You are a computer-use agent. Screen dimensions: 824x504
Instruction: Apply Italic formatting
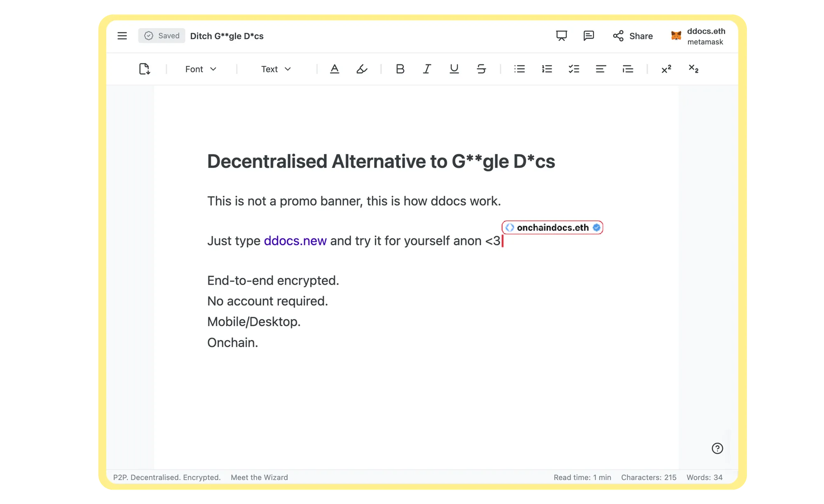427,69
